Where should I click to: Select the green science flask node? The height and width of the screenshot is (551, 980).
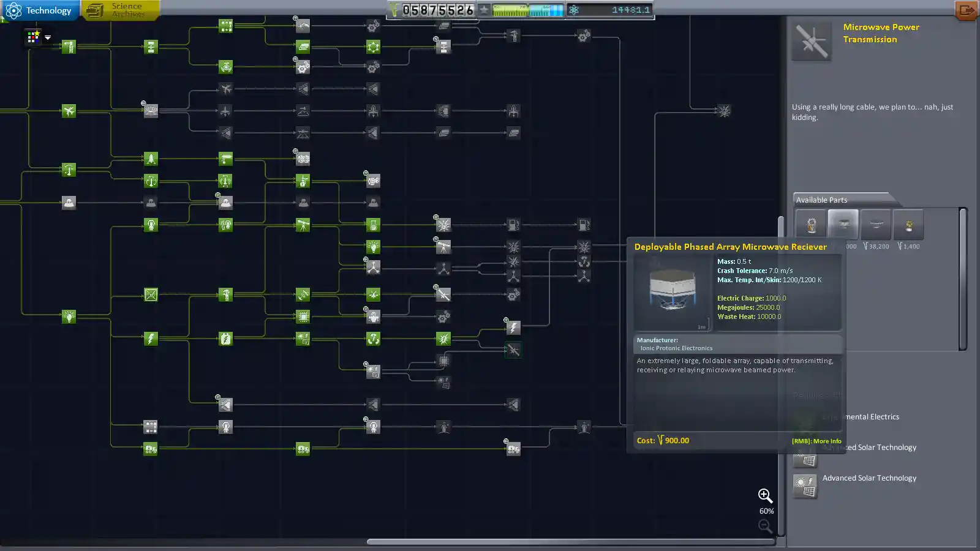(373, 225)
